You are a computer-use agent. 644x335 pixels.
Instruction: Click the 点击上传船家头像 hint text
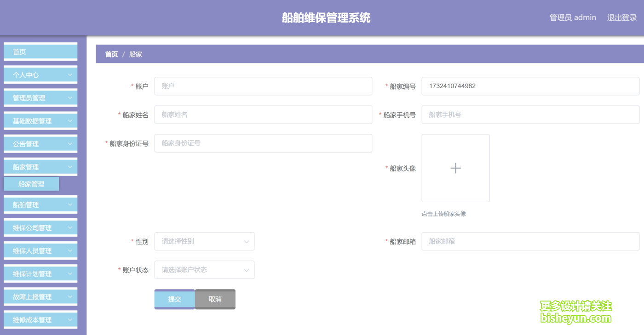pyautogui.click(x=444, y=214)
